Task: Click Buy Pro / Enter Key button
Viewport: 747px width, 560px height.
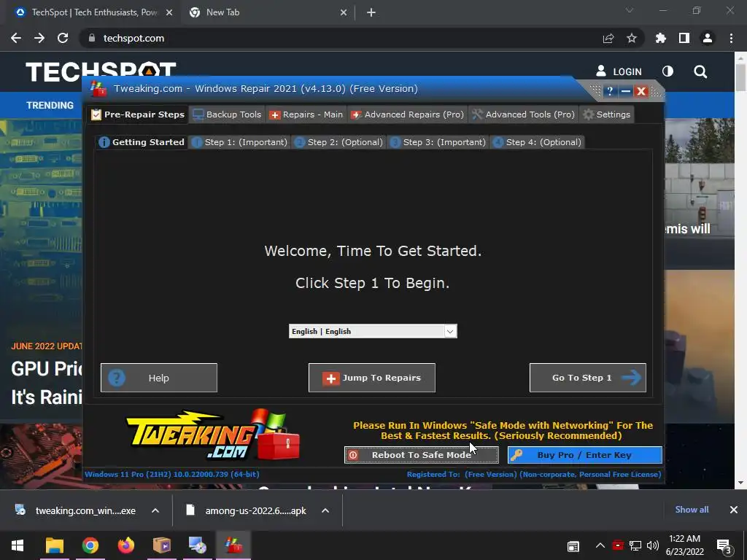Action: [x=584, y=455]
